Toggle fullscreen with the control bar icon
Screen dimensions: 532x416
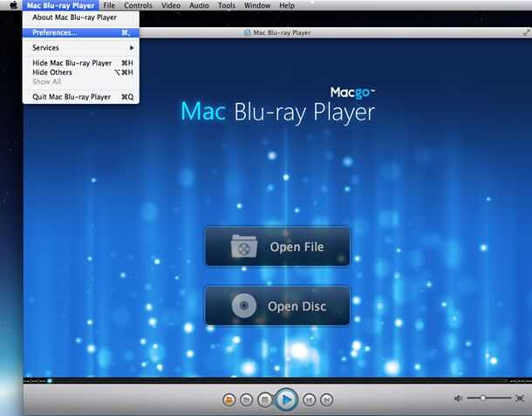pos(520,399)
